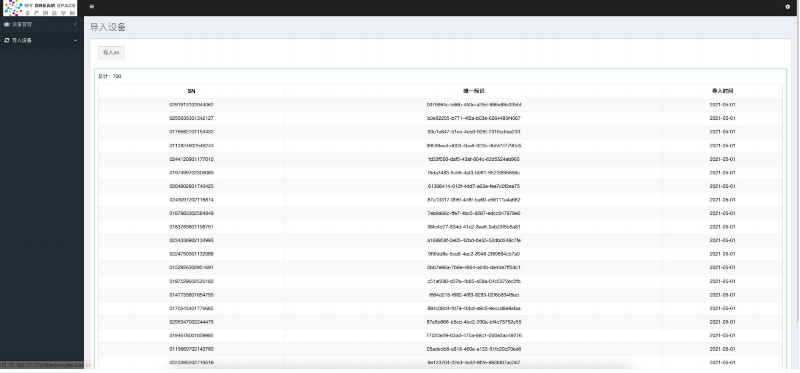Expand the 设备管理 menu chevron
The image size is (800, 373).
76,24
